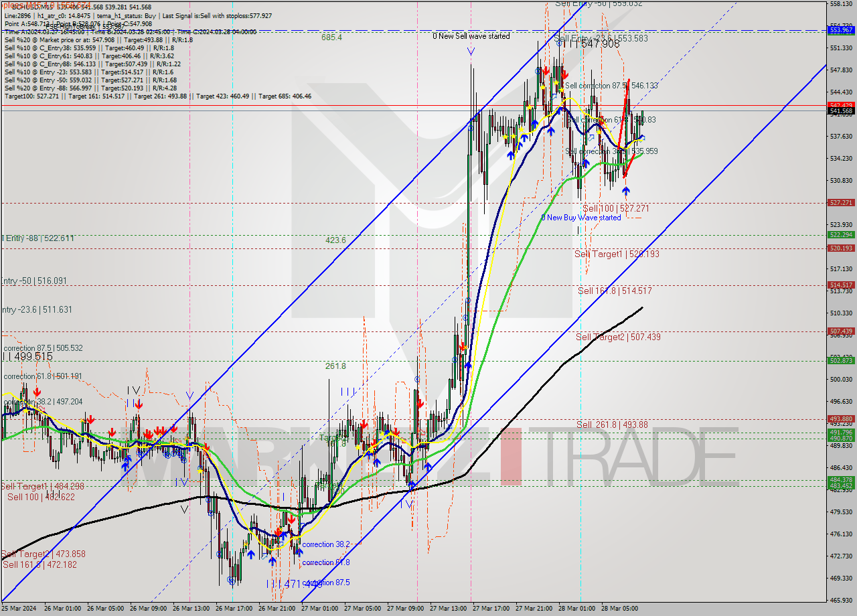Click the '| | | 499.515' wave label
This screenshot has width=857, height=616.
[27, 357]
